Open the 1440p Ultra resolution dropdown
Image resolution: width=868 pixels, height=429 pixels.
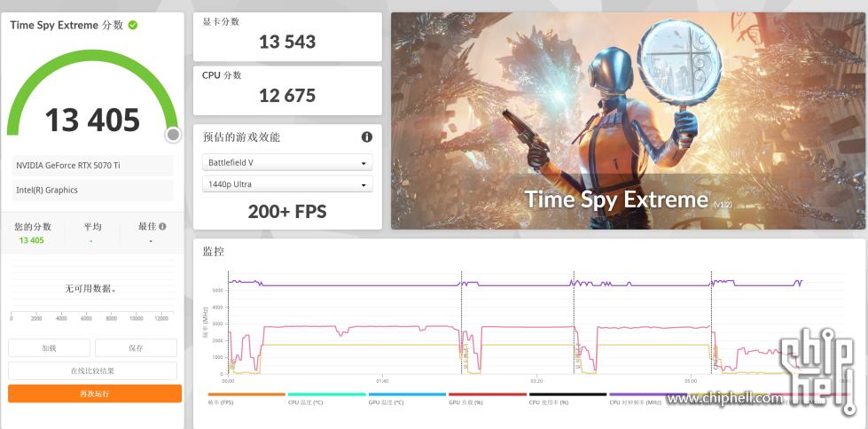tap(287, 184)
